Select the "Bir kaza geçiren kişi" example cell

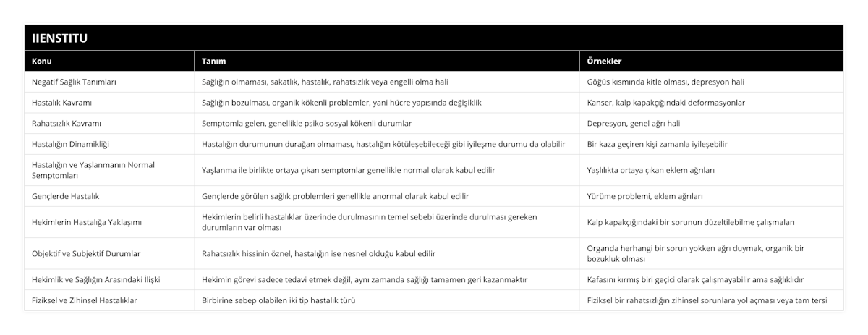coord(658,144)
